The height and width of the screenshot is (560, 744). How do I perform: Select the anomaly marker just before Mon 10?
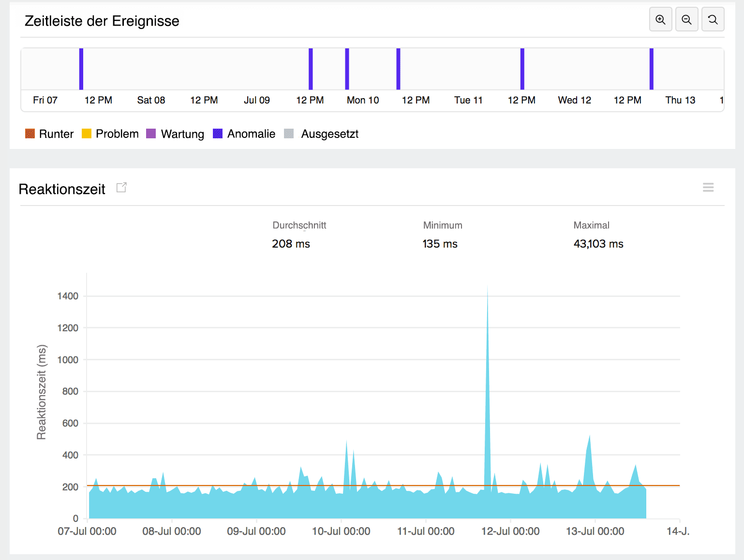pos(347,69)
